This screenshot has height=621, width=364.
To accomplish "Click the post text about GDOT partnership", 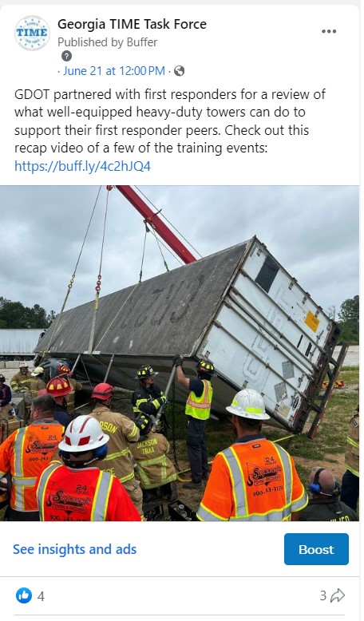I will coord(170,121).
